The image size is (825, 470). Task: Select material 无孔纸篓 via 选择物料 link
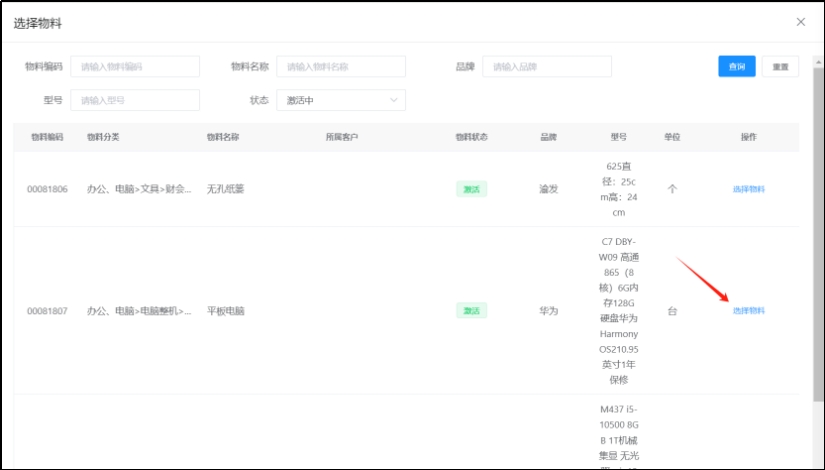(x=748, y=189)
